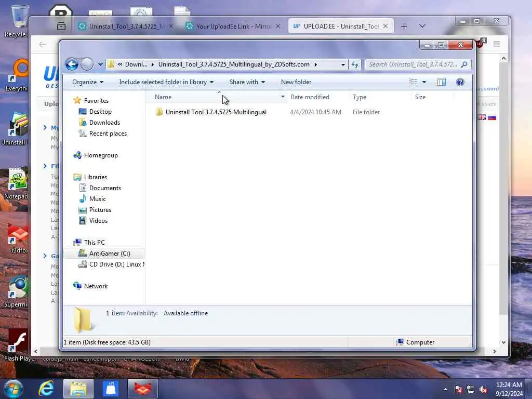Image resolution: width=532 pixels, height=399 pixels.
Task: Click uBlock extension icon in browser
Action: click(x=481, y=44)
